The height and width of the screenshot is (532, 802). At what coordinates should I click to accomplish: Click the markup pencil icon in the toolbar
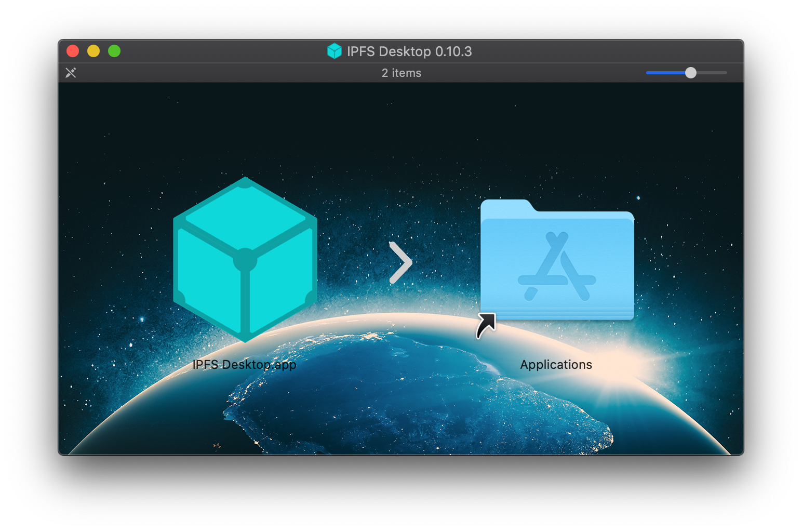click(71, 73)
